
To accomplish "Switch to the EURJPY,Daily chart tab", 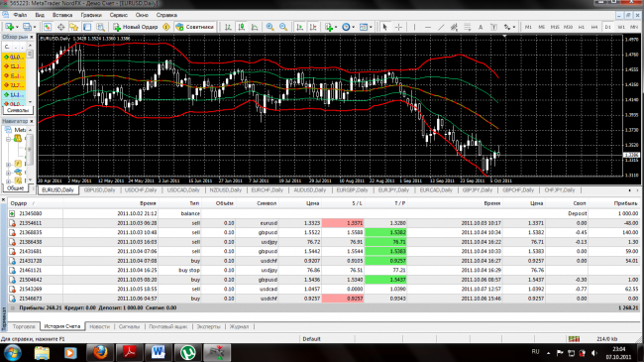I will click(x=393, y=190).
